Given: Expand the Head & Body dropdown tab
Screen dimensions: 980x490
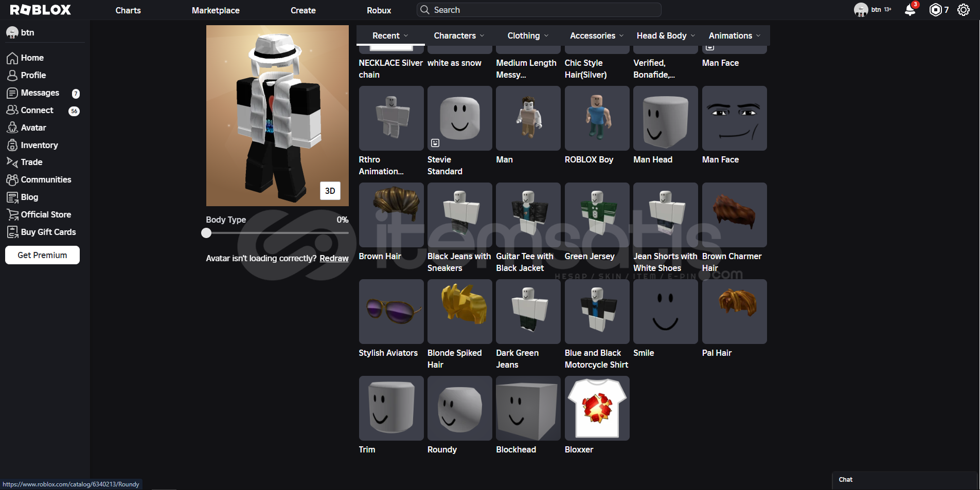Looking at the screenshot, I should [x=666, y=35].
